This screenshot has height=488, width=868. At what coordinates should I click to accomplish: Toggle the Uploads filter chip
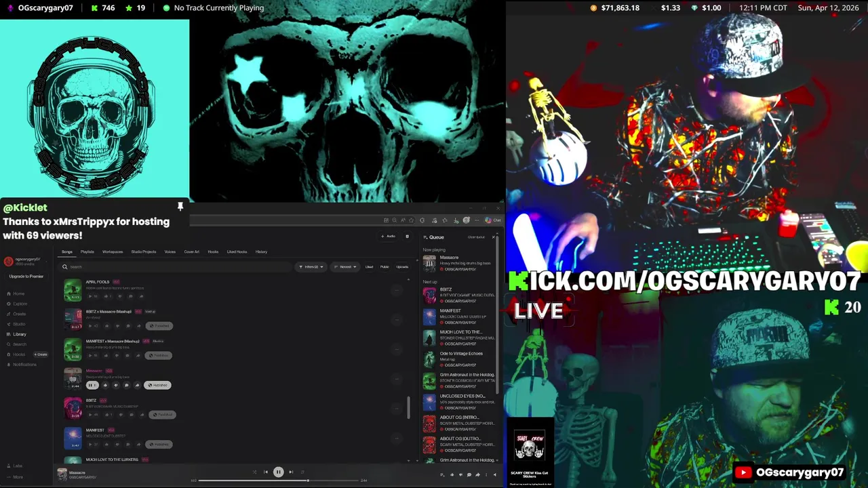click(402, 266)
